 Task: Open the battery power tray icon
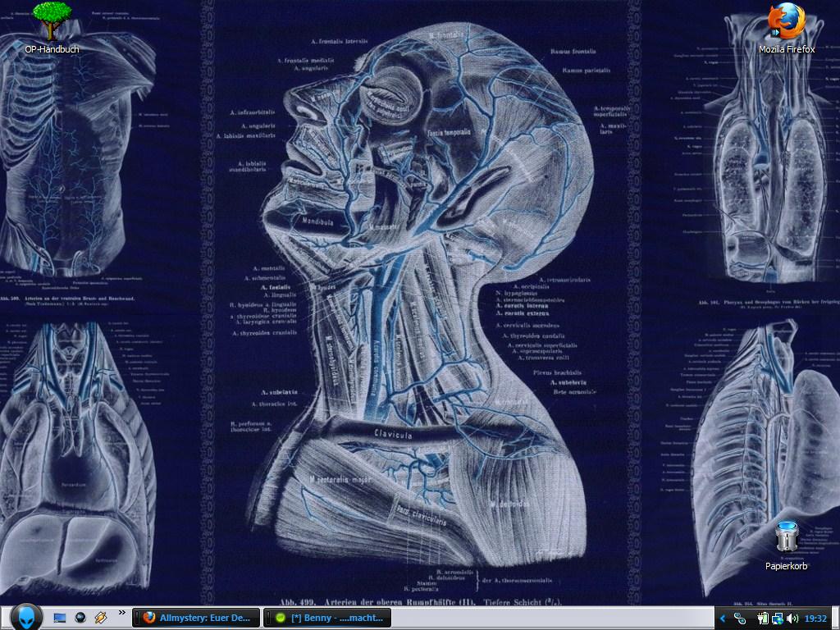coord(763,619)
